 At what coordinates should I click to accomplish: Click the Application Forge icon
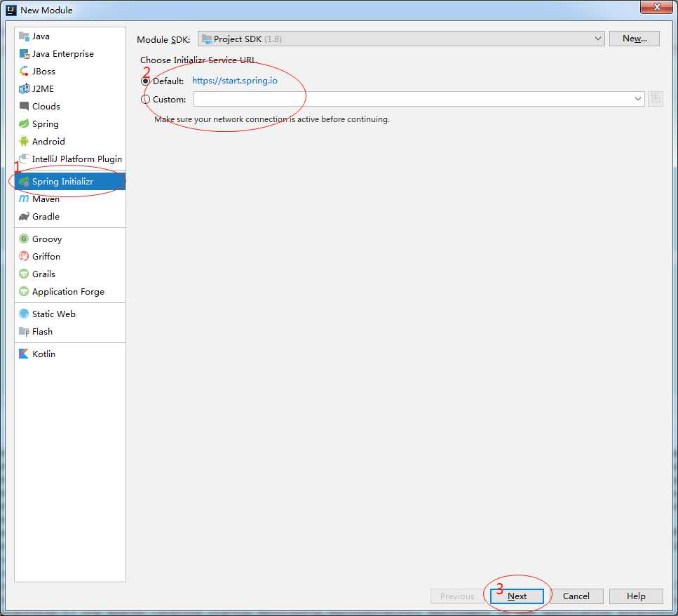pos(24,292)
